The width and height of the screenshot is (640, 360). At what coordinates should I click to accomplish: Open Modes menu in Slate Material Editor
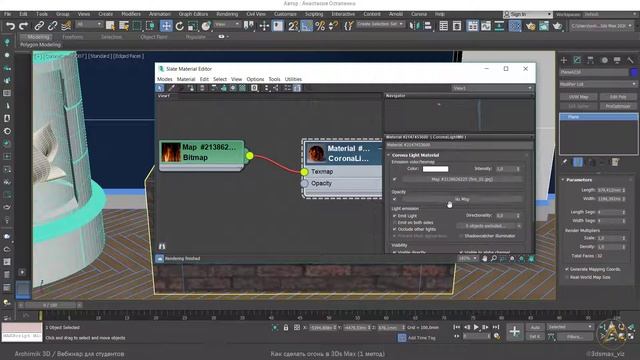click(x=164, y=79)
